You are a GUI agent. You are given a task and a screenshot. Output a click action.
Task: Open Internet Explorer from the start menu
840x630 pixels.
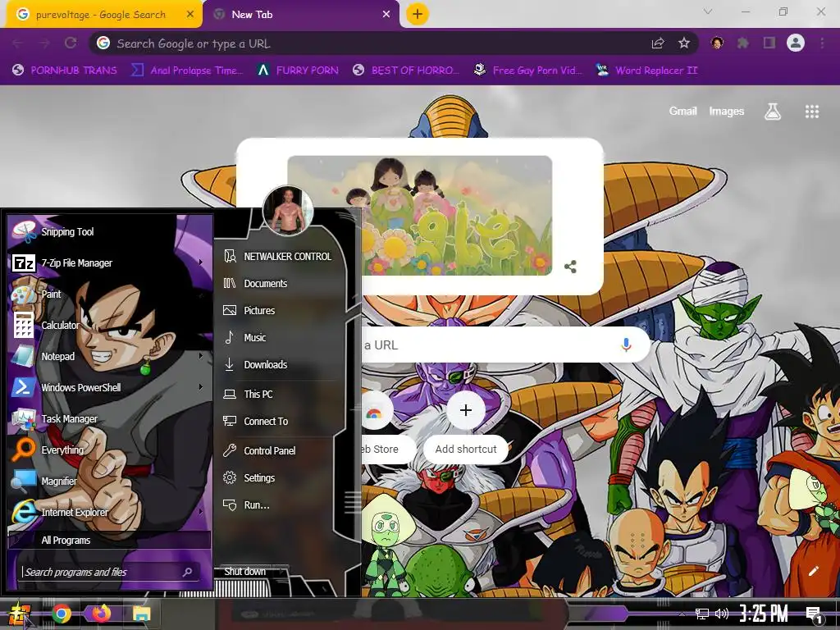110,512
